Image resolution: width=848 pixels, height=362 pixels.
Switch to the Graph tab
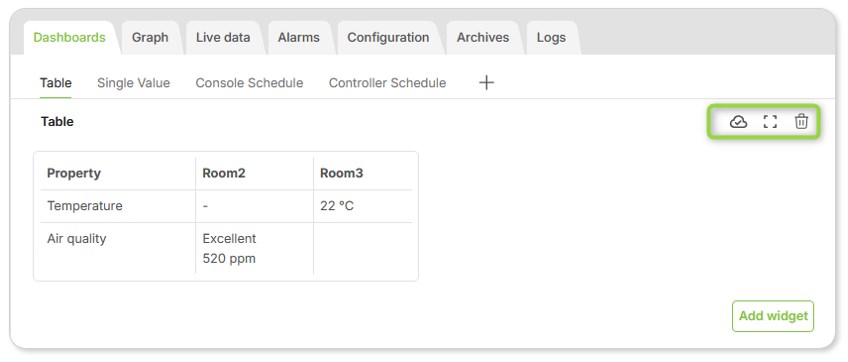tap(150, 38)
